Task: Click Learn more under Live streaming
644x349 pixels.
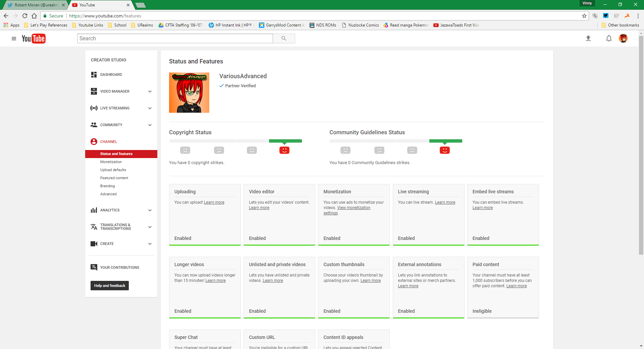Action: (x=445, y=202)
